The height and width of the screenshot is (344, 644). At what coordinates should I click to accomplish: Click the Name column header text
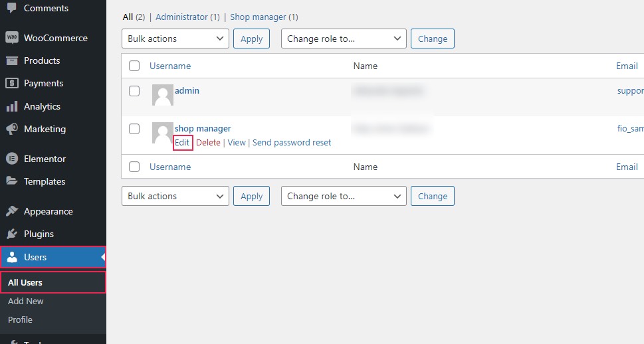click(365, 66)
